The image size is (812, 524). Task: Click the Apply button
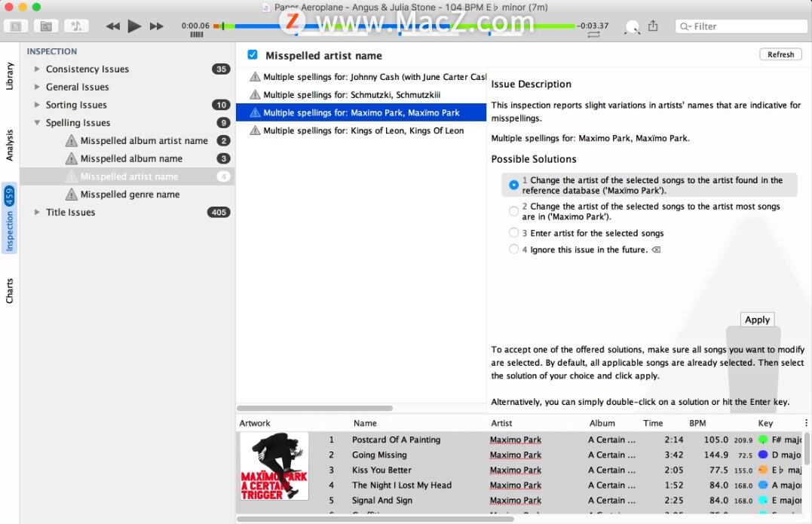pos(757,320)
